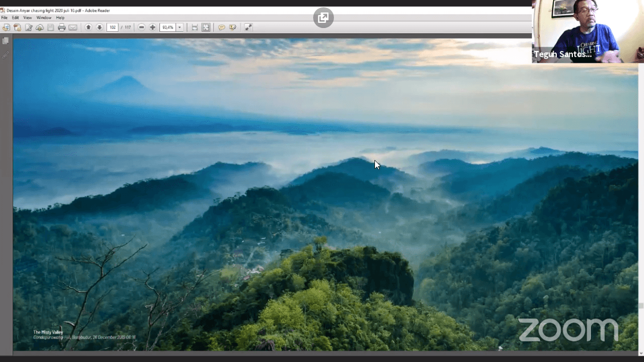Open the View menu
The image size is (644, 362).
click(x=28, y=18)
